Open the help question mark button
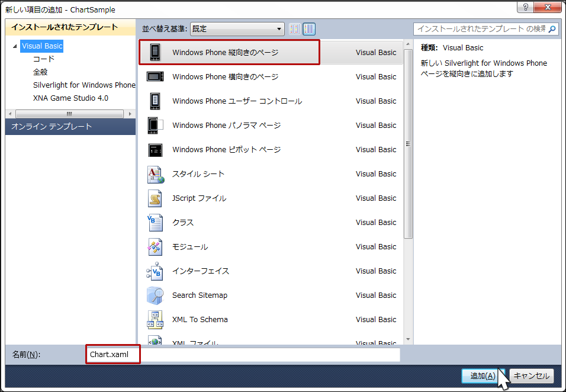 526,7
